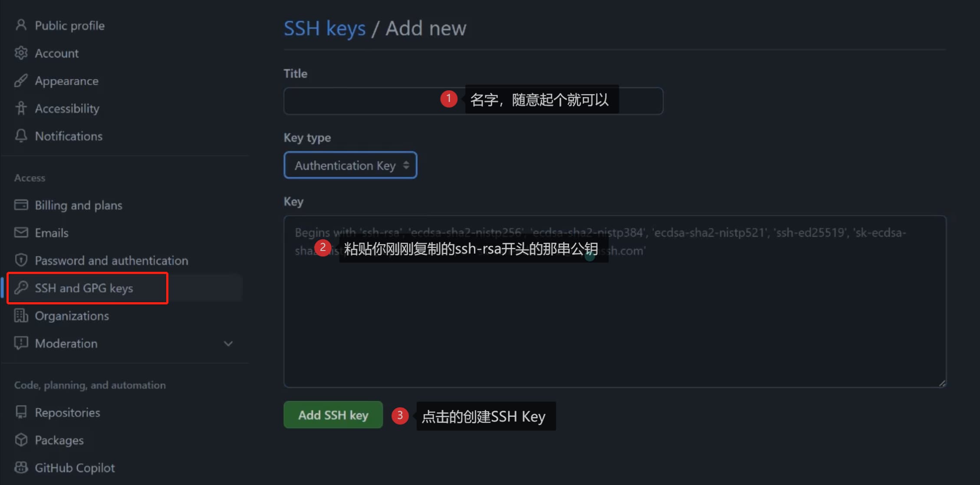980x485 pixels.
Task: Click into the Key text area
Action: tap(615, 321)
